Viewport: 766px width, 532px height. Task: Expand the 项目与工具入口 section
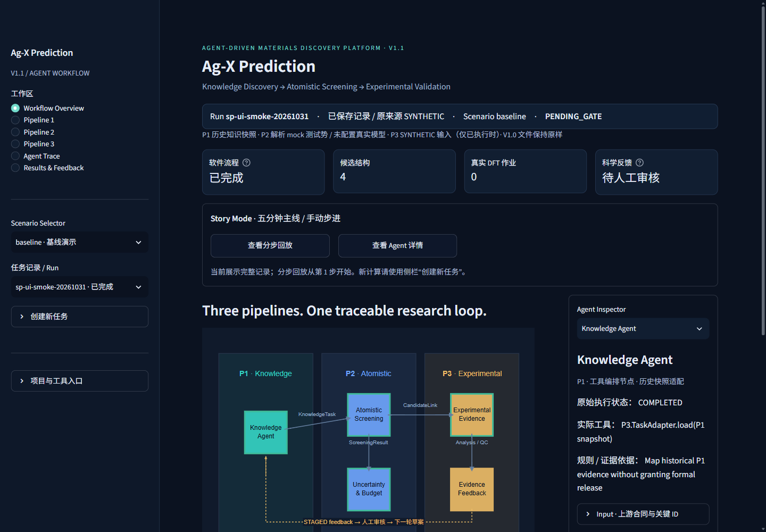[80, 381]
